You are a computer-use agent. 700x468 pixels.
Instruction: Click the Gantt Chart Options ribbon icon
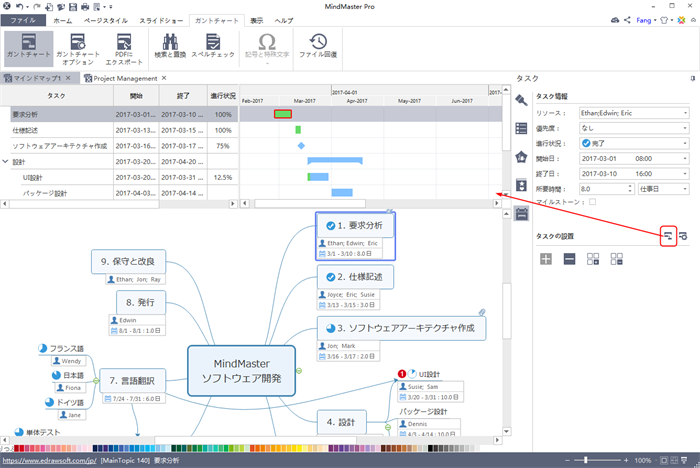click(x=75, y=45)
